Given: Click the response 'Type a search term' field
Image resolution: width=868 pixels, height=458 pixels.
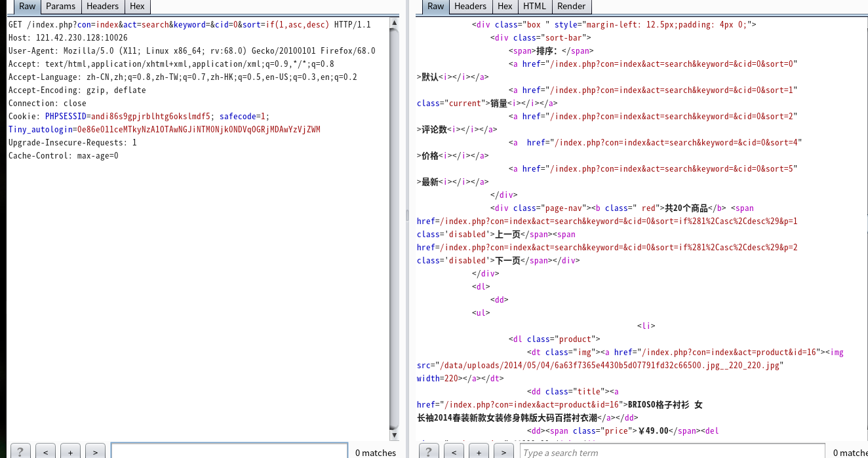Looking at the screenshot, I should point(672,451).
